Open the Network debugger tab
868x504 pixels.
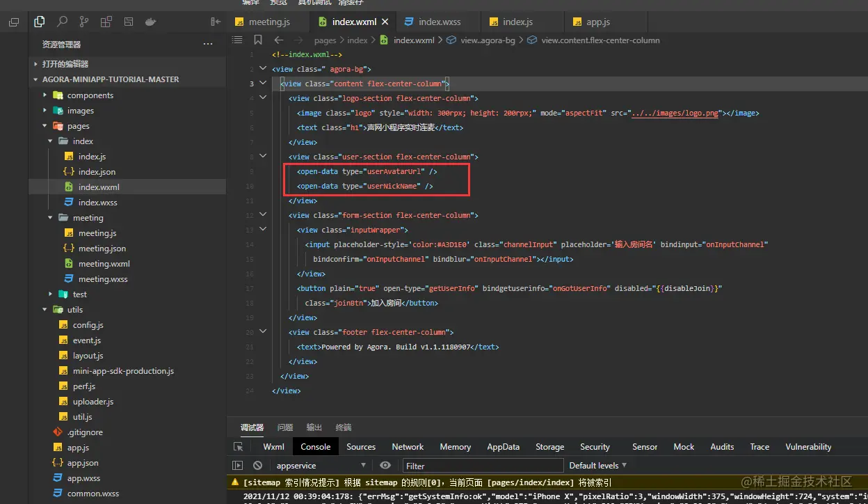[x=408, y=447]
